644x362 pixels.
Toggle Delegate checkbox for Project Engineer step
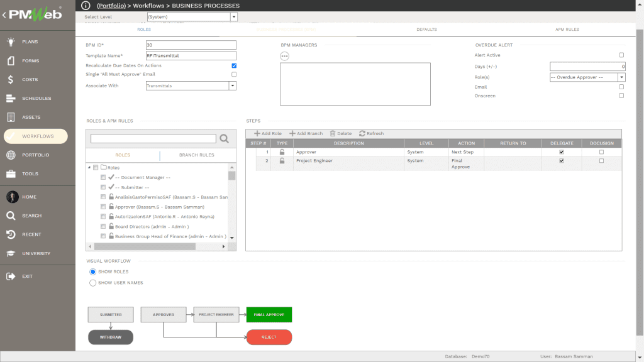pos(562,161)
